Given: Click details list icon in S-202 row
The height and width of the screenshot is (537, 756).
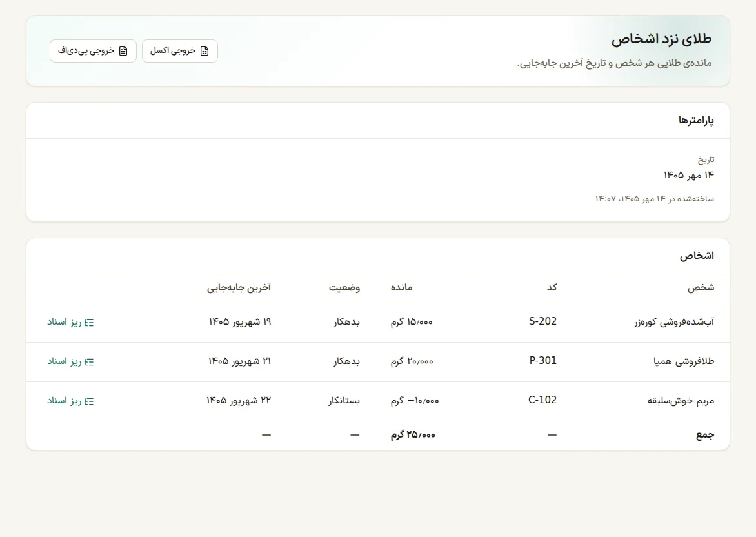Looking at the screenshot, I should click(89, 323).
